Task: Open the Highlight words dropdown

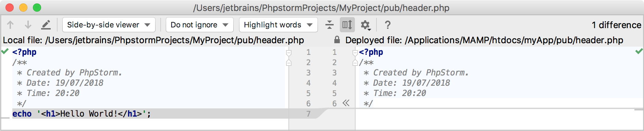Action: (278, 25)
